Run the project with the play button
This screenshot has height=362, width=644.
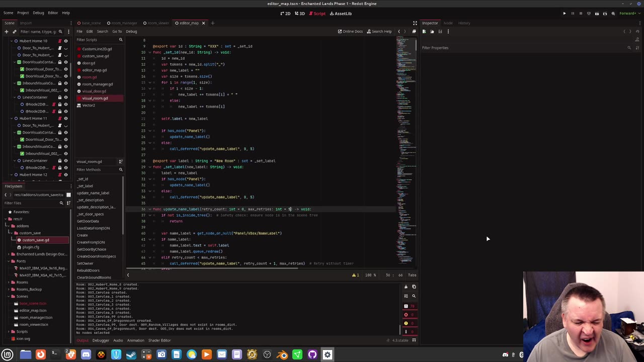pos(565,14)
